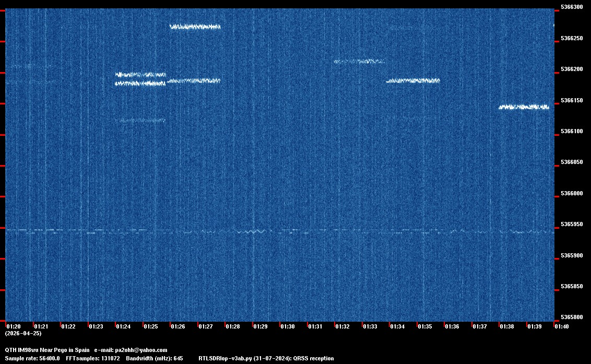Click the 5366150 frequency label

click(x=571, y=100)
